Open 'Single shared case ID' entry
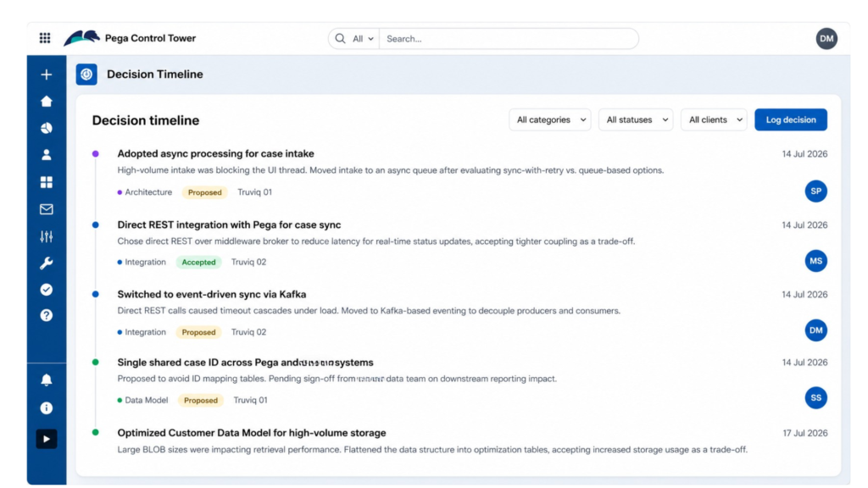 click(x=245, y=363)
